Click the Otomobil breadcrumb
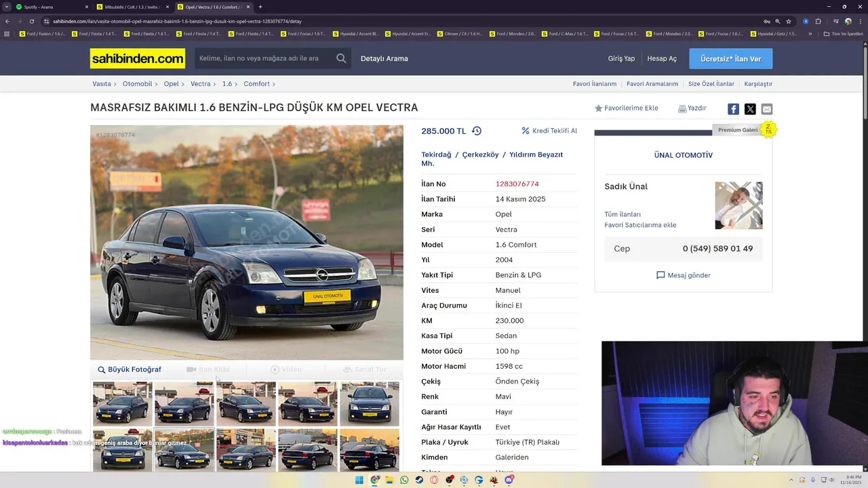The width and height of the screenshot is (868, 488). (137, 84)
